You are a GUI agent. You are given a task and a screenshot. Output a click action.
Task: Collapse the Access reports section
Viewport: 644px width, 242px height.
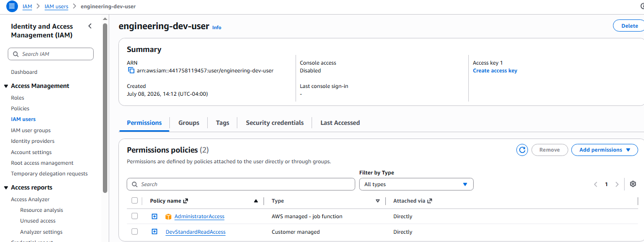pyautogui.click(x=6, y=188)
